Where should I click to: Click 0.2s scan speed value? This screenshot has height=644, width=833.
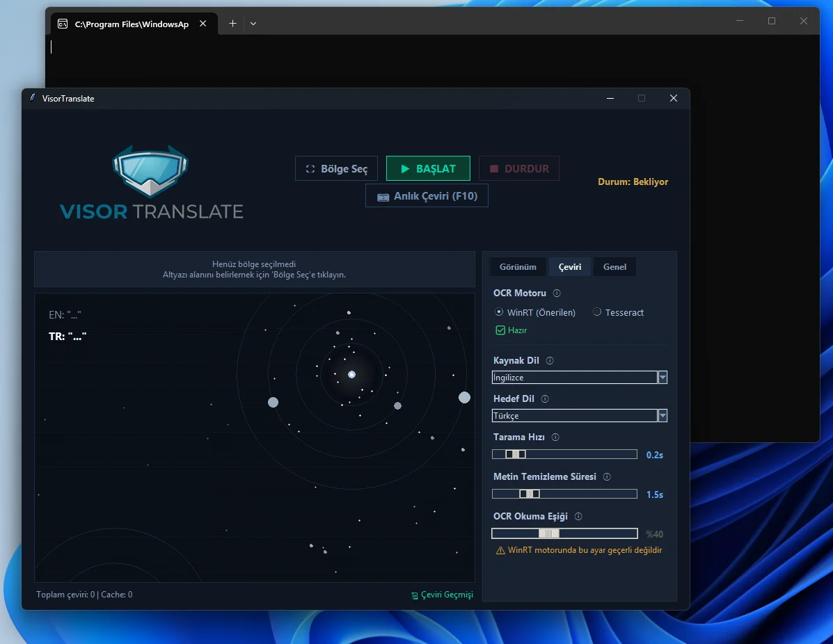(654, 455)
